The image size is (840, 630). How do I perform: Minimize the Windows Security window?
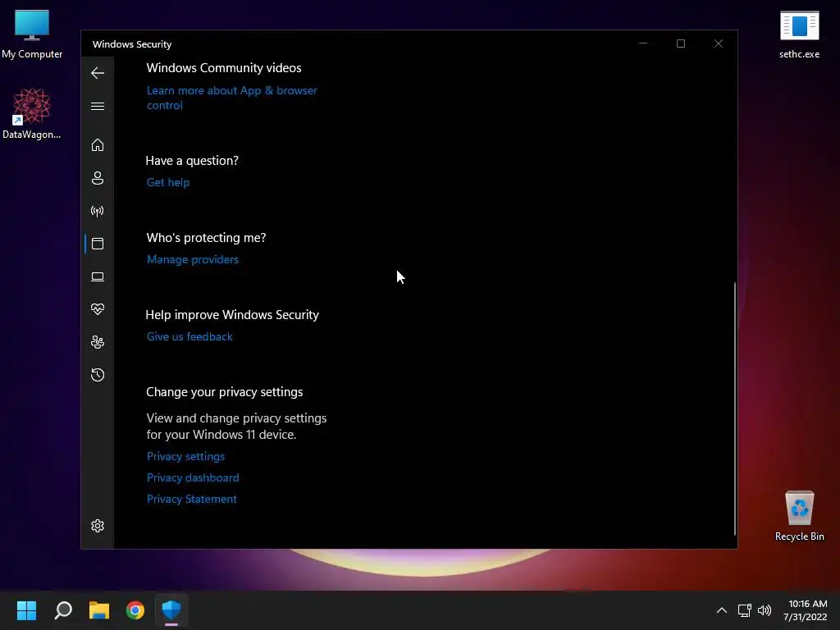click(643, 43)
